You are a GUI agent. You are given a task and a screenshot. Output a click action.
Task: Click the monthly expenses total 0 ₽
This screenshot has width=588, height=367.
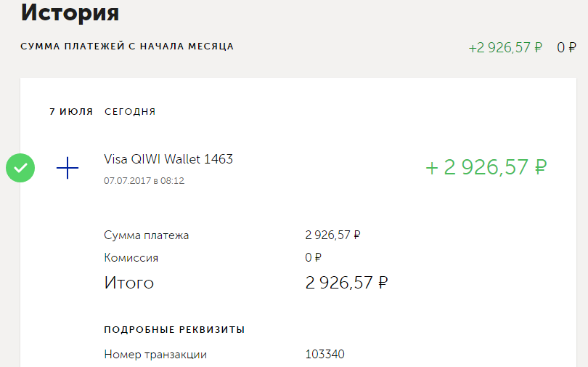click(566, 48)
